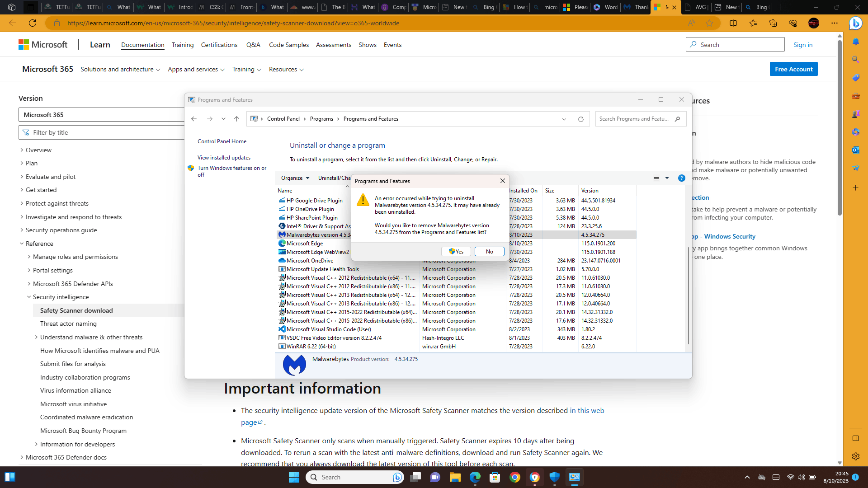Switch to the Documentation menu item
The height and width of the screenshot is (488, 868).
[x=142, y=45]
